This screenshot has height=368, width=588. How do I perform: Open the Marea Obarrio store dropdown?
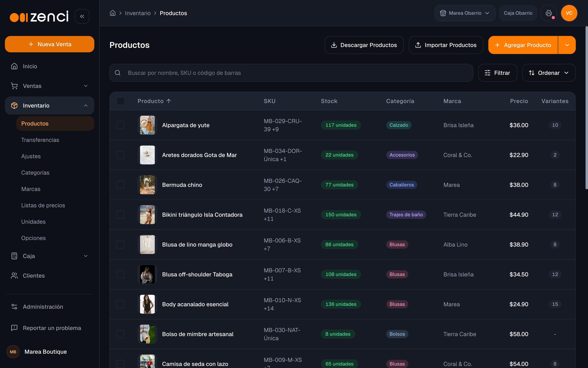tap(465, 13)
